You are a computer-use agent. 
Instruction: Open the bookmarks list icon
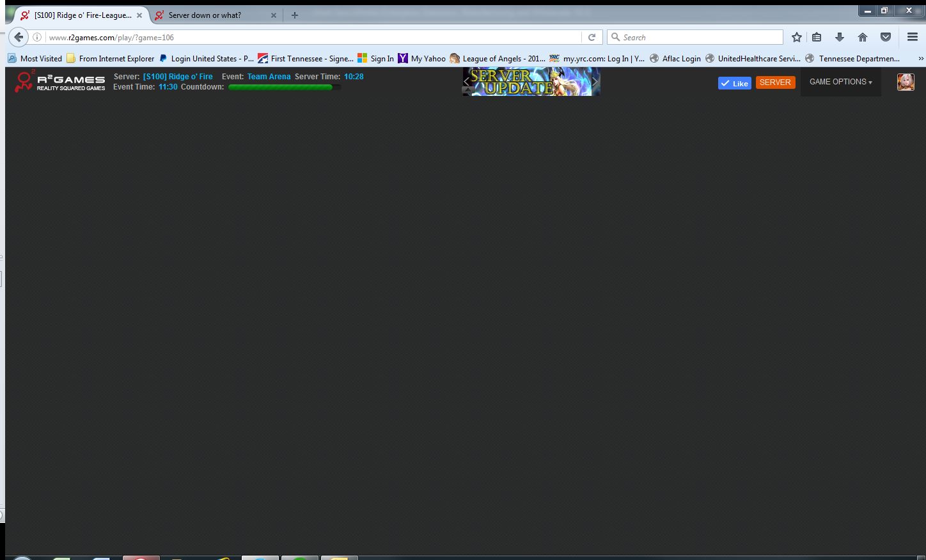(817, 37)
